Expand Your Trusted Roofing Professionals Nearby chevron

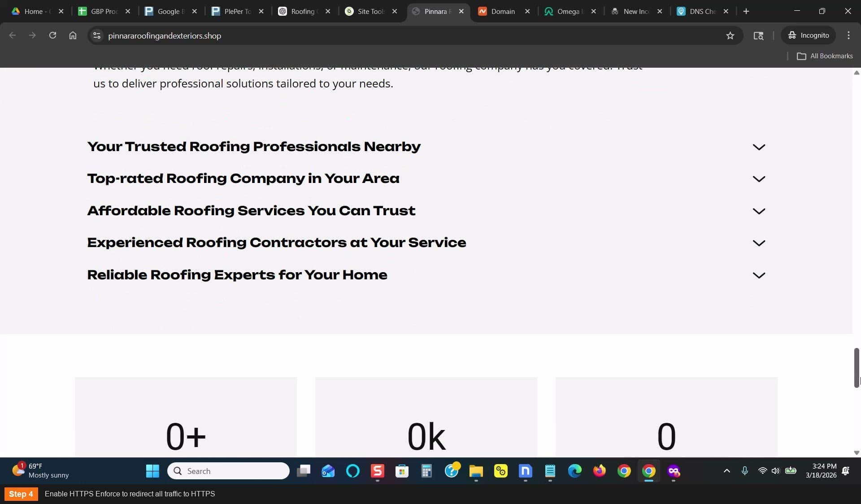[x=759, y=147]
